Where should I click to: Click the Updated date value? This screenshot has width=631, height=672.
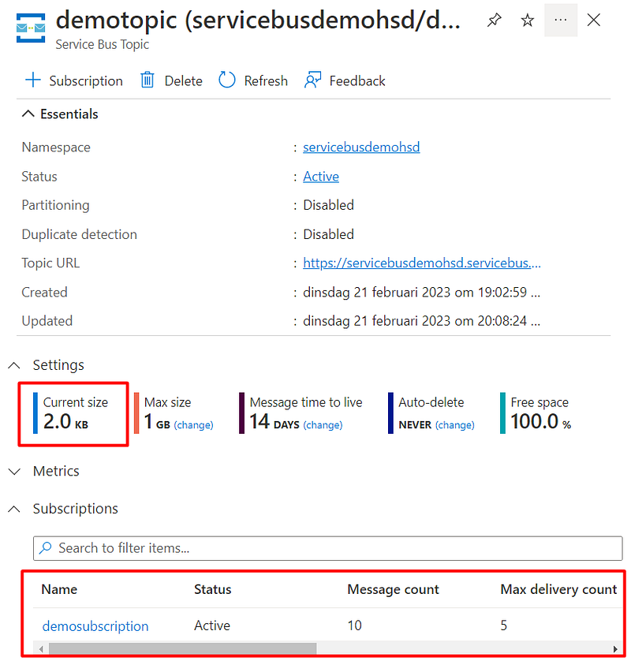[x=421, y=321]
